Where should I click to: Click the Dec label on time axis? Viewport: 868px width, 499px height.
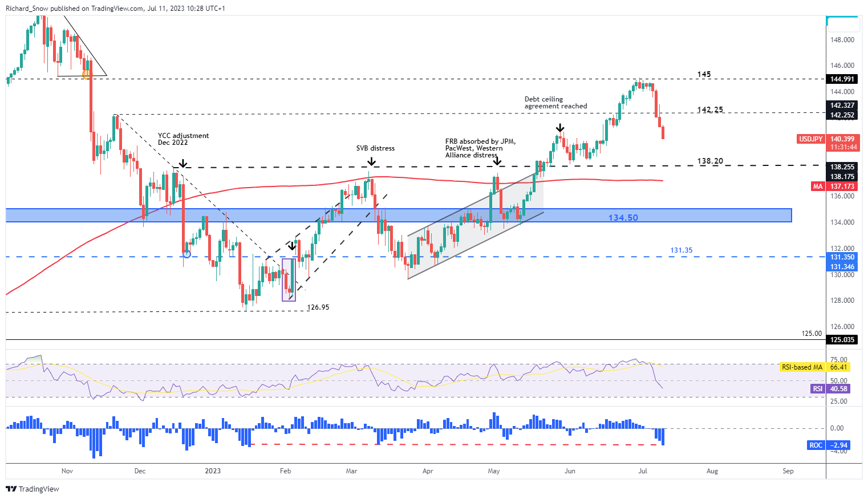[140, 471]
